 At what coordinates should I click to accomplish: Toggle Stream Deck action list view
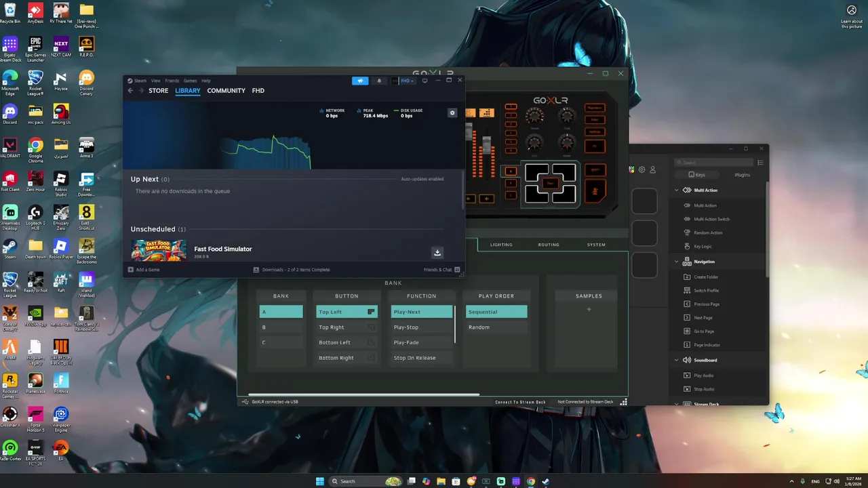[x=760, y=163]
